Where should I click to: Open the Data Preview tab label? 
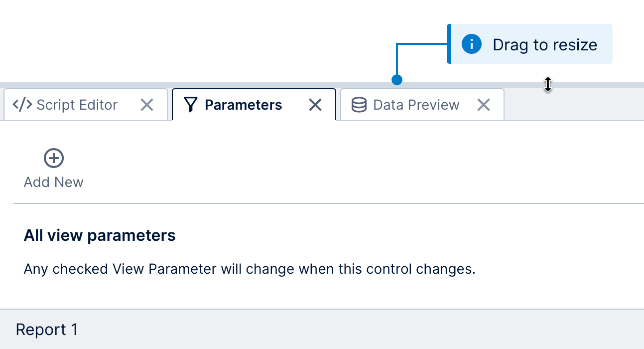[416, 105]
